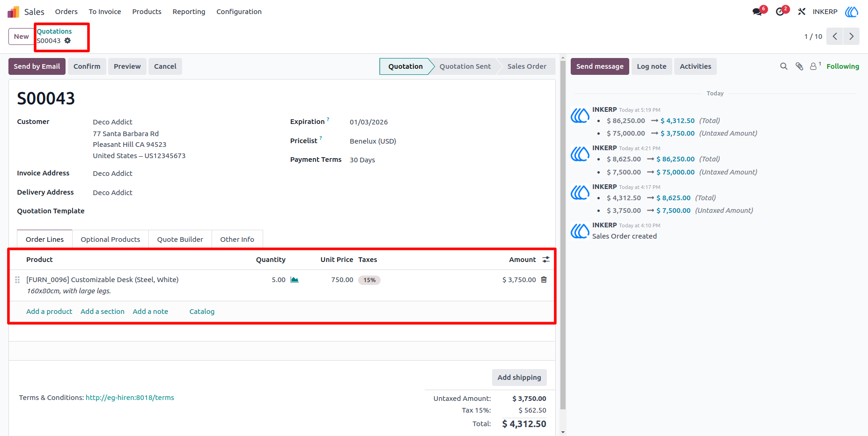Open the terms and conditions URL

tap(130, 398)
